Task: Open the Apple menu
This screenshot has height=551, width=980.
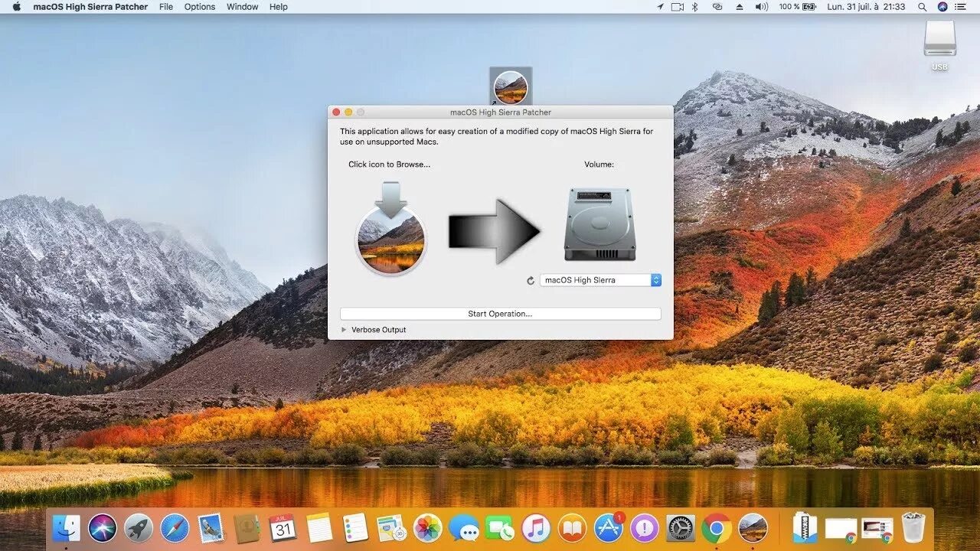Action: [16, 7]
